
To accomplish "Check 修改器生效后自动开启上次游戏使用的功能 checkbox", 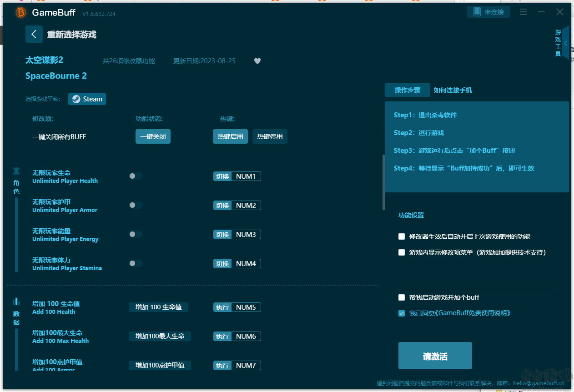I will [402, 236].
